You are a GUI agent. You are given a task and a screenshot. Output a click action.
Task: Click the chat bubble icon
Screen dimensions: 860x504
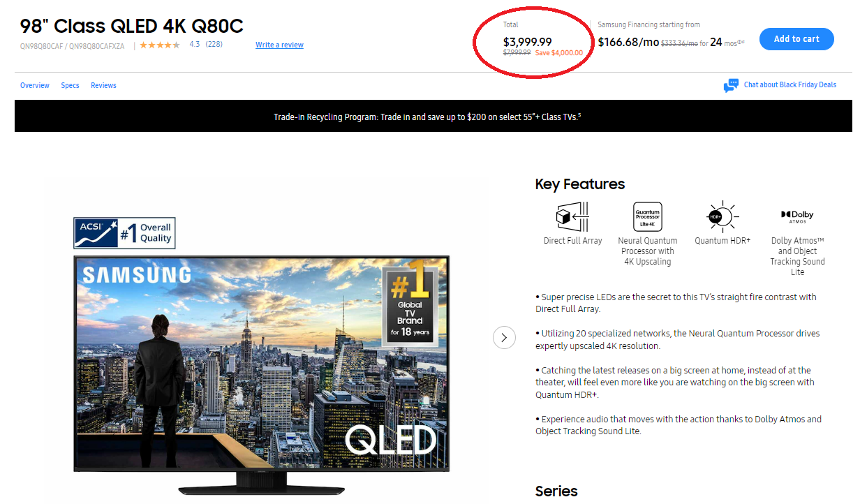731,85
